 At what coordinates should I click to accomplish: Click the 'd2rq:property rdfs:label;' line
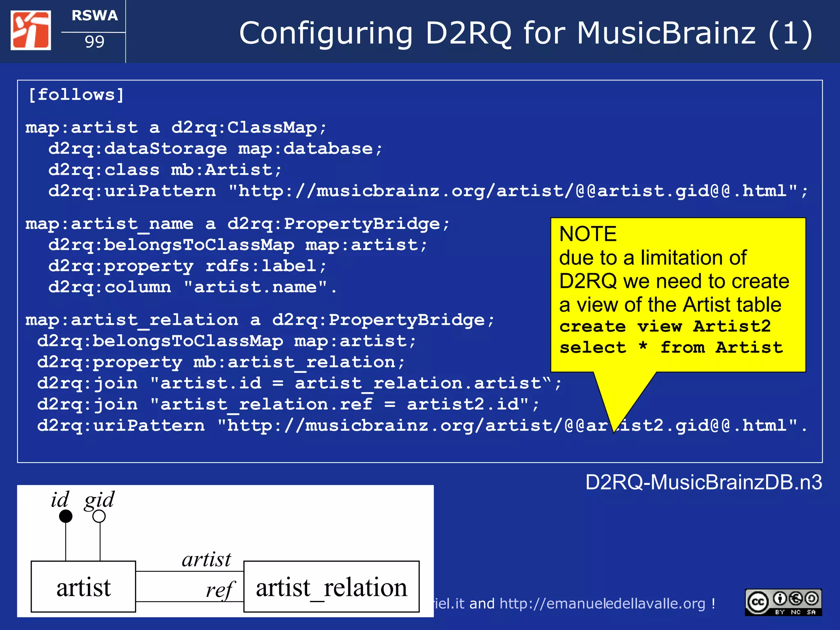click(x=187, y=266)
